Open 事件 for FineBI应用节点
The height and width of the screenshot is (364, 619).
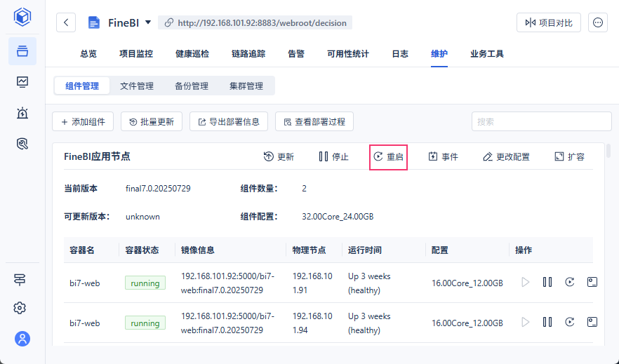(443, 157)
